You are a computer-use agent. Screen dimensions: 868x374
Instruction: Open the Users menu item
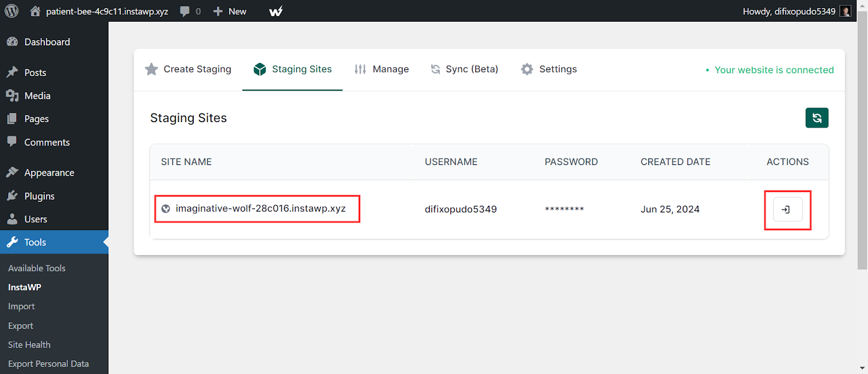point(54,219)
